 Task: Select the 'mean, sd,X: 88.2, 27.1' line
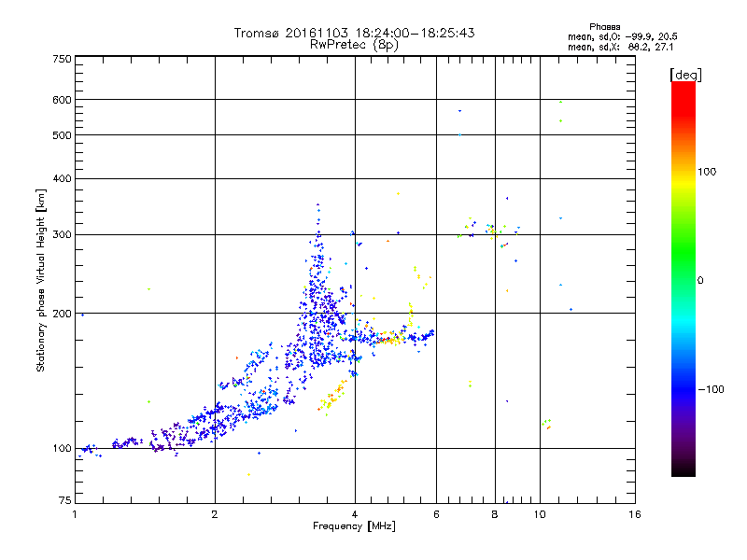[620, 47]
